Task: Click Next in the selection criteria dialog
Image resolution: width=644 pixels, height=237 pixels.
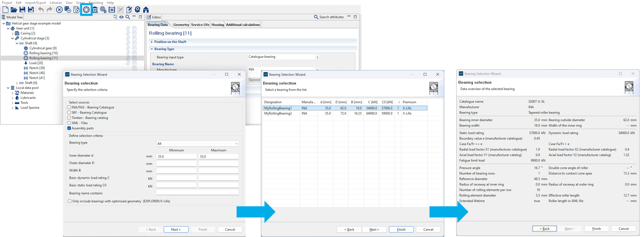Action: [x=176, y=229]
